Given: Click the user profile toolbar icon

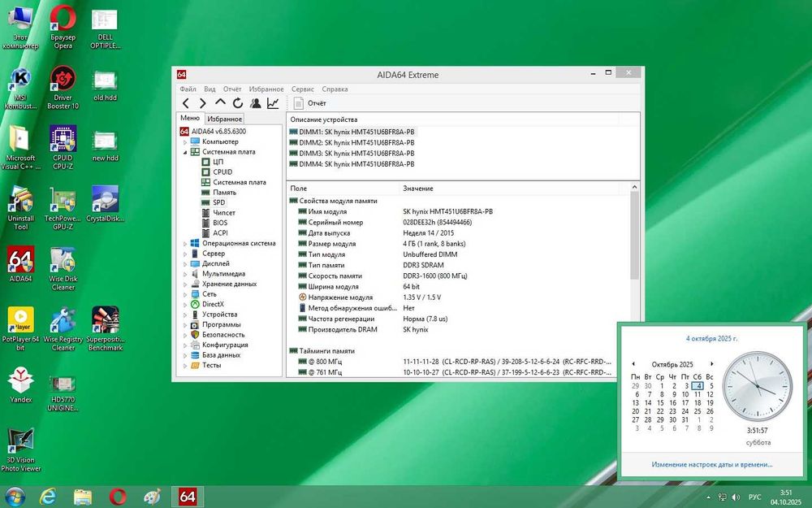Looking at the screenshot, I should (x=256, y=103).
